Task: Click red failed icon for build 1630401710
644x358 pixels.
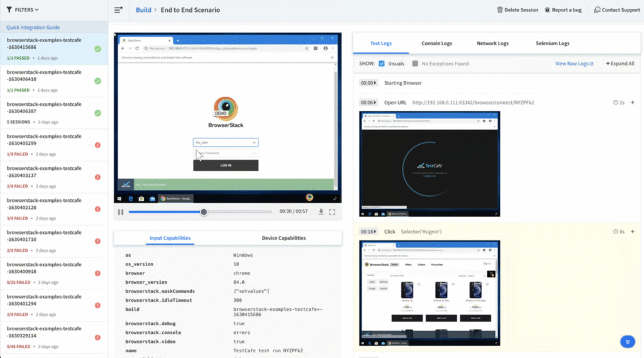Action: pos(97,241)
